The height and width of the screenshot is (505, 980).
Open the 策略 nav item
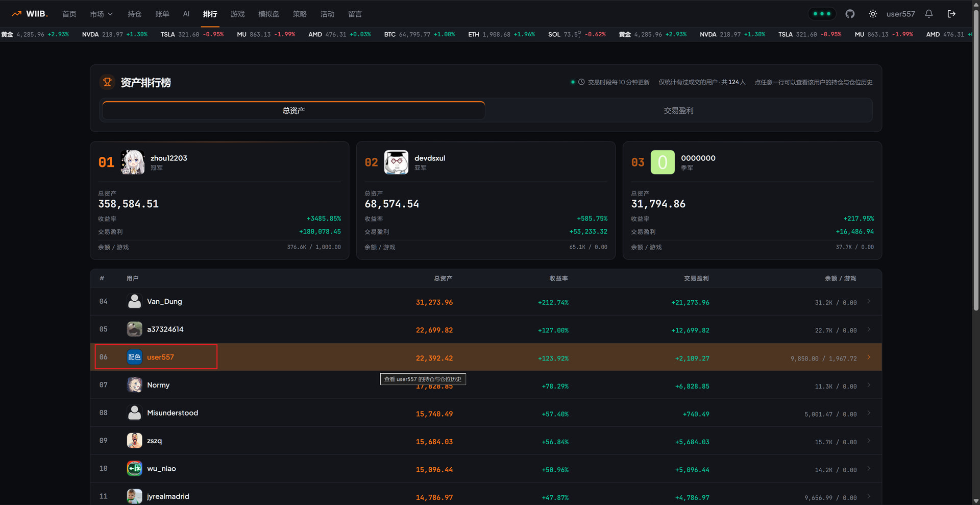300,14
